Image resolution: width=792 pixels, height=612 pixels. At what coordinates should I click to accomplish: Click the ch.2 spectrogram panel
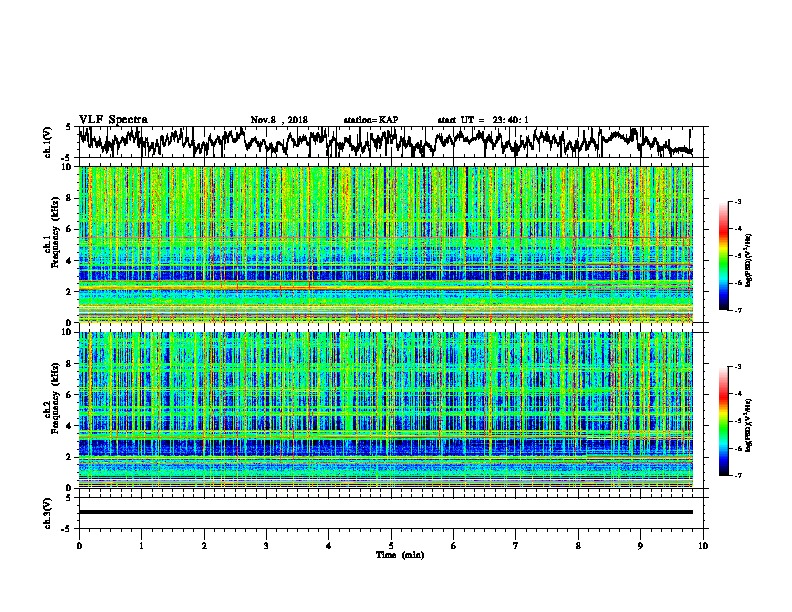point(385,410)
